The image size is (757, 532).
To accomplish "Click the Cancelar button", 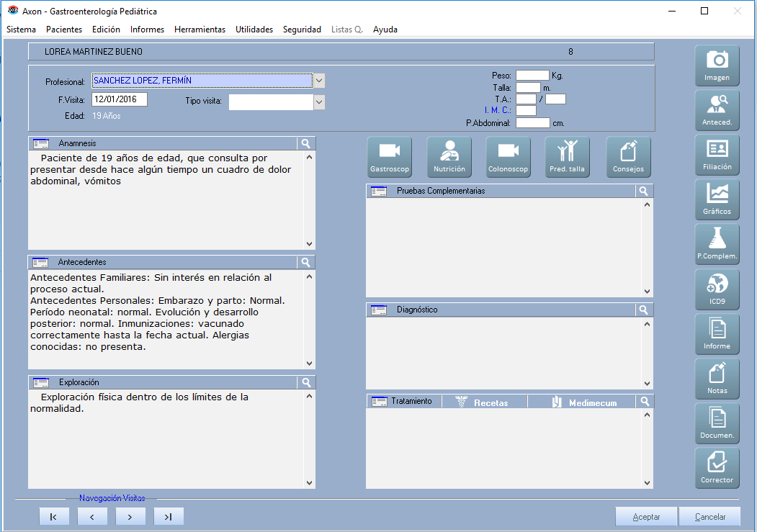I will click(709, 517).
